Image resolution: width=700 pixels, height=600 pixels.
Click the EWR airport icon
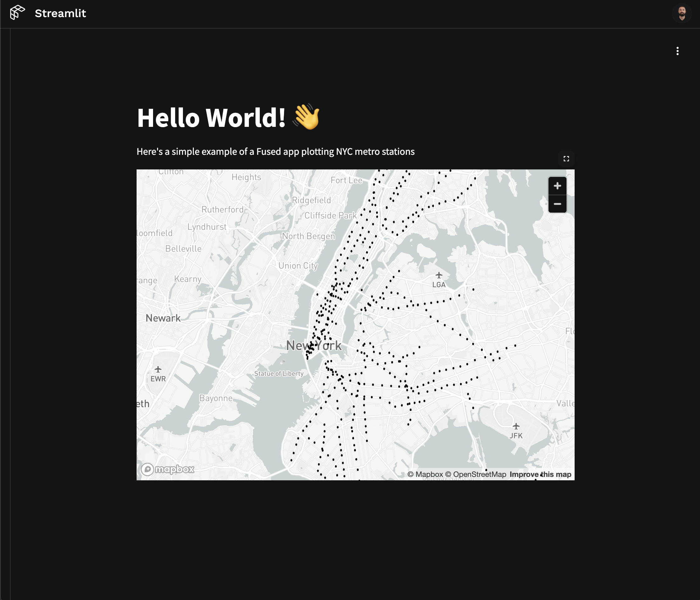tap(158, 369)
